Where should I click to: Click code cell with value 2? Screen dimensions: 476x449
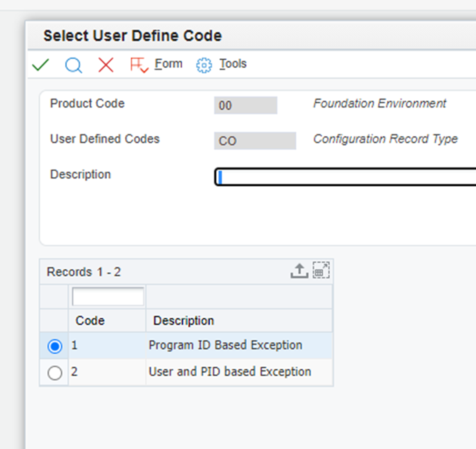coord(107,372)
